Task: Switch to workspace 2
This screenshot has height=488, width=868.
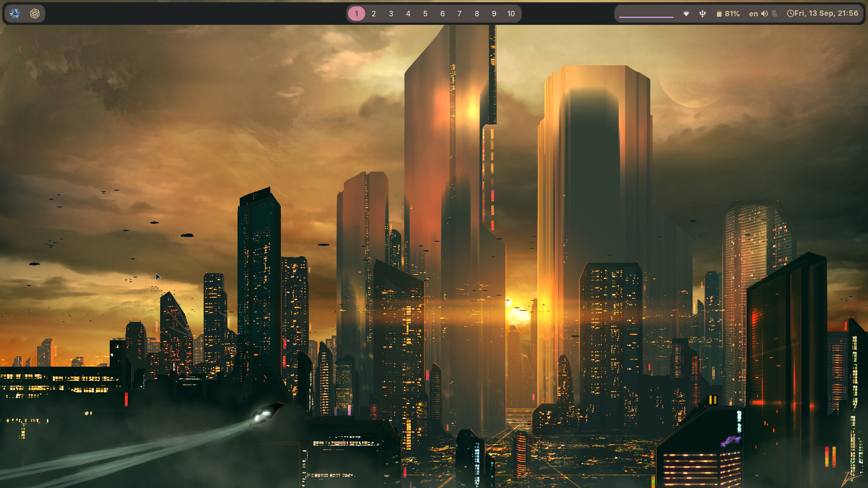Action: 374,14
